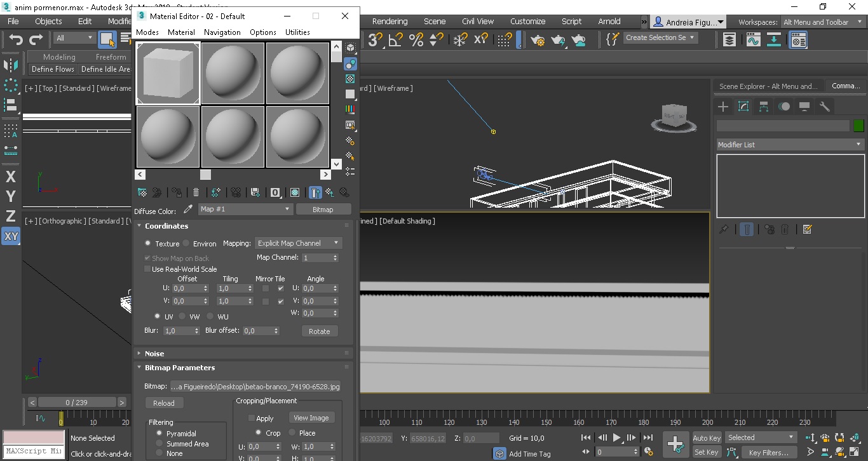Viewport: 868px width, 461px height.
Task: Click Redo arrow in main toolbar
Action: [36, 40]
